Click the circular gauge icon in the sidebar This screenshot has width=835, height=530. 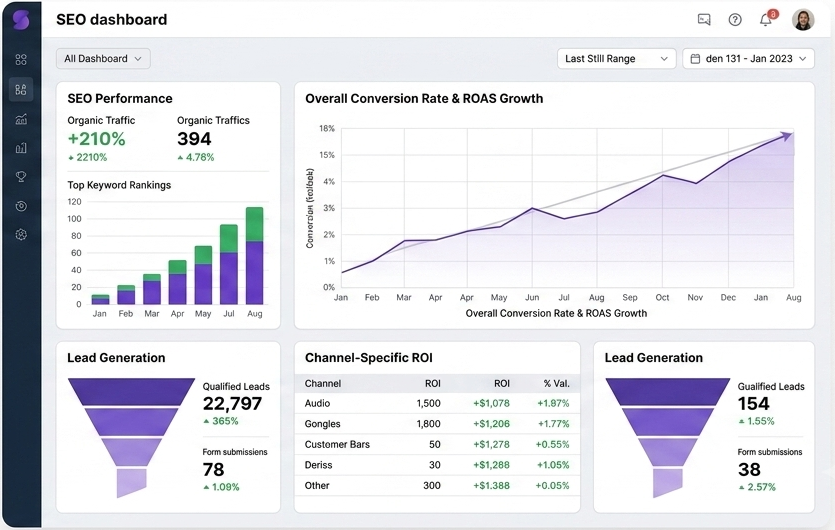[x=21, y=206]
